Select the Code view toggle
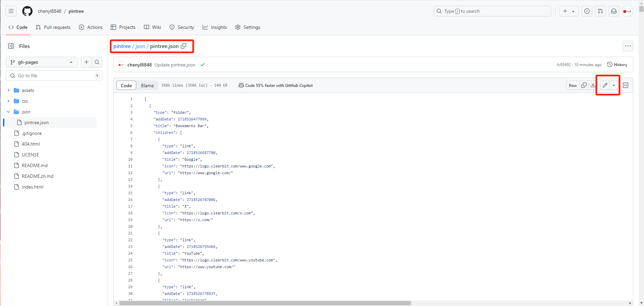Screen dimensions: 644x306 [x=126, y=86]
